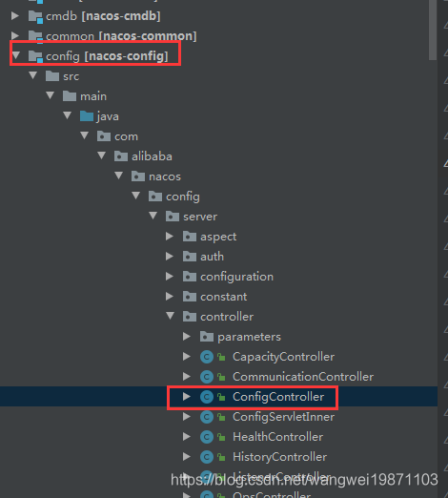
Task: Select the HistoryController entry
Action: [279, 457]
